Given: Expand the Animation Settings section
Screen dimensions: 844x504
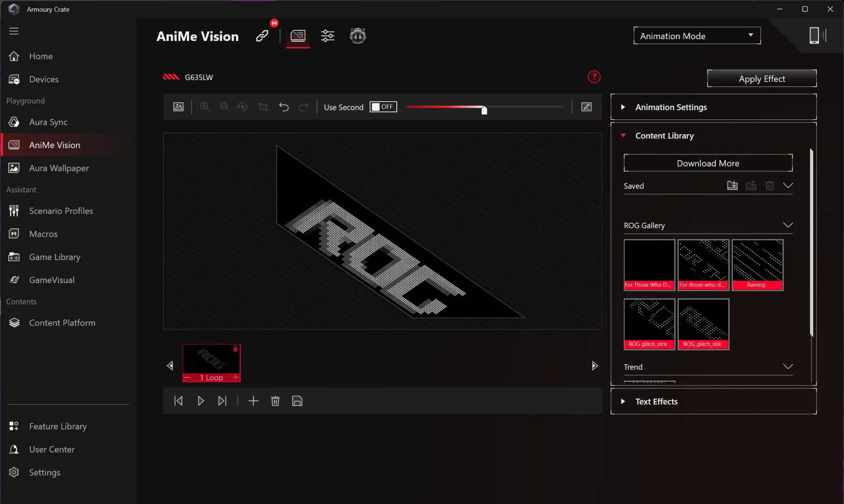Looking at the screenshot, I should (x=714, y=107).
